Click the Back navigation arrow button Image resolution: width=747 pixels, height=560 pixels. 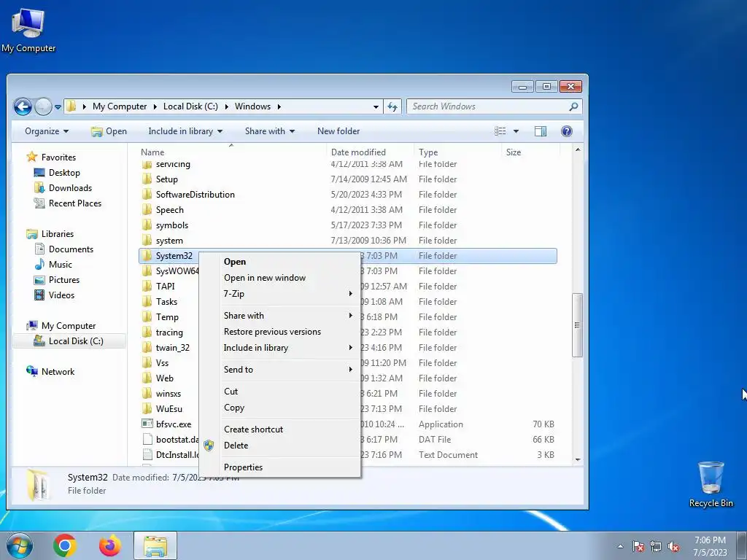click(x=23, y=106)
